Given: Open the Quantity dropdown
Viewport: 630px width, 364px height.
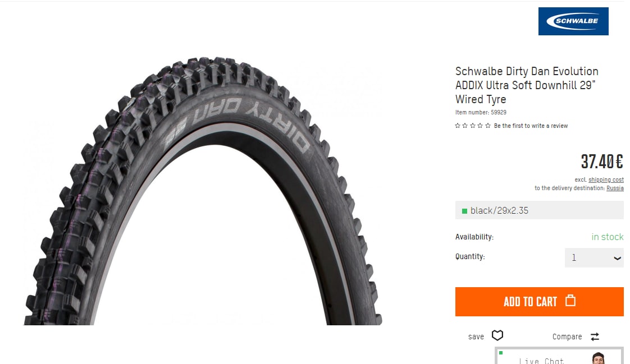Looking at the screenshot, I should (x=594, y=257).
